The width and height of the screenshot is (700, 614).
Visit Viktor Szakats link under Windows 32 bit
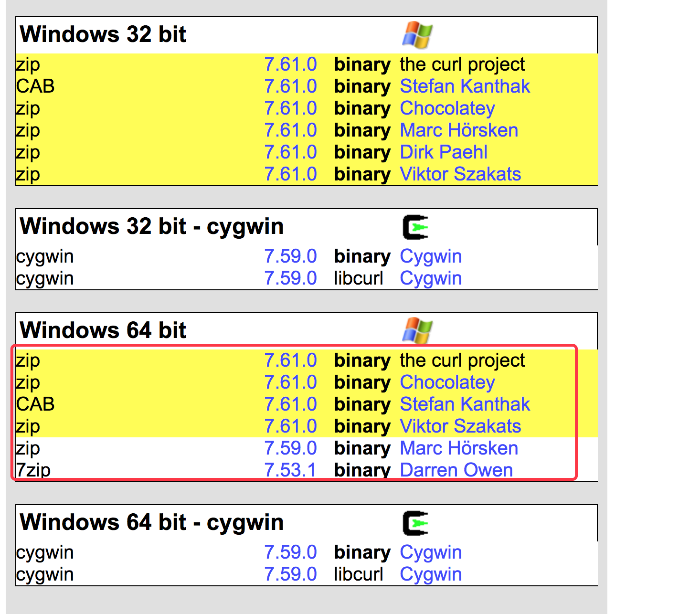coord(460,174)
